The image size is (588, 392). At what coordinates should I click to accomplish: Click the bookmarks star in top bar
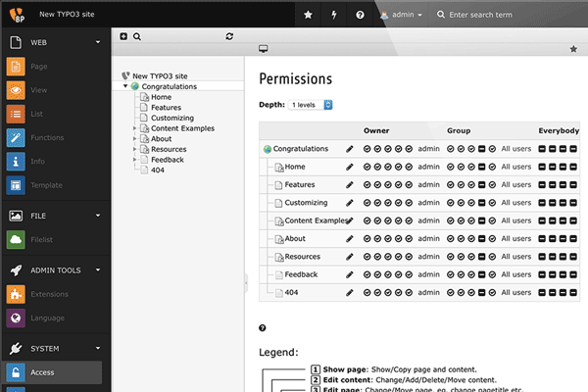(x=309, y=16)
